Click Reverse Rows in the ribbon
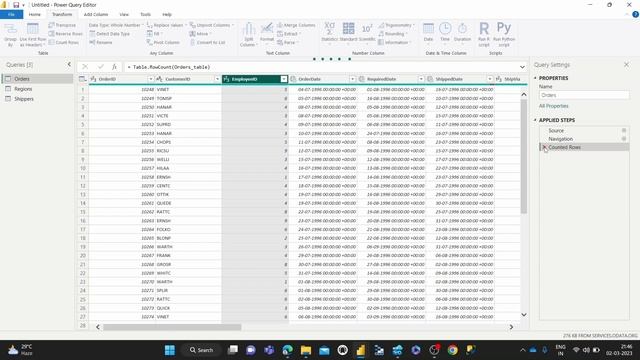640x360 pixels. (65, 33)
